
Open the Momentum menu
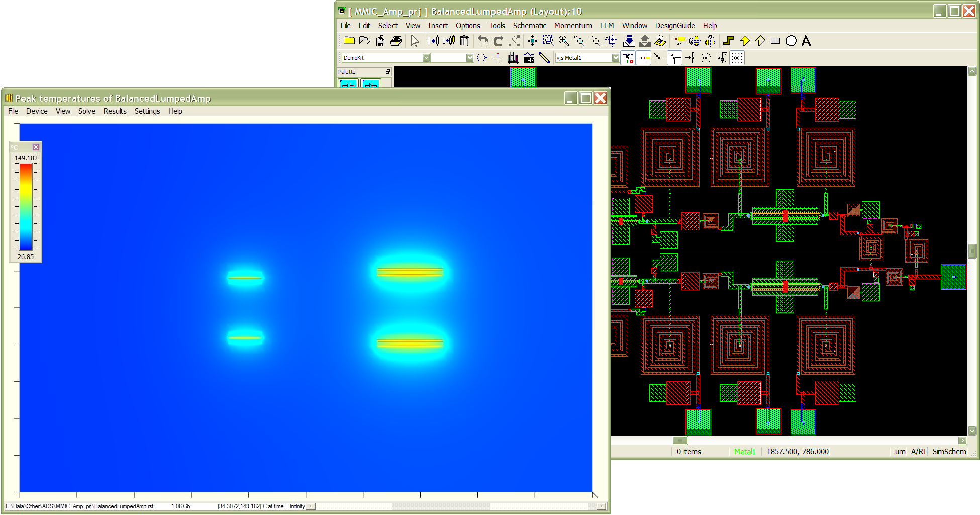pos(572,26)
